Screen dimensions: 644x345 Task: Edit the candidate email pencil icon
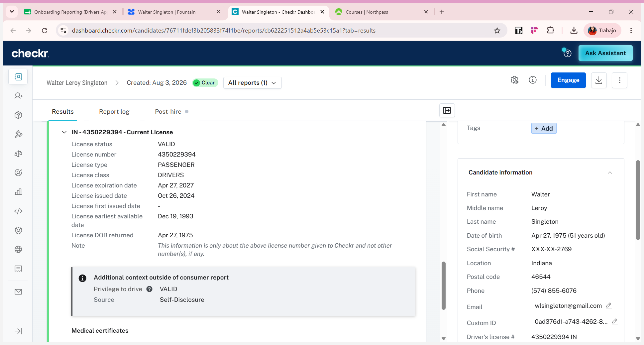pyautogui.click(x=609, y=305)
